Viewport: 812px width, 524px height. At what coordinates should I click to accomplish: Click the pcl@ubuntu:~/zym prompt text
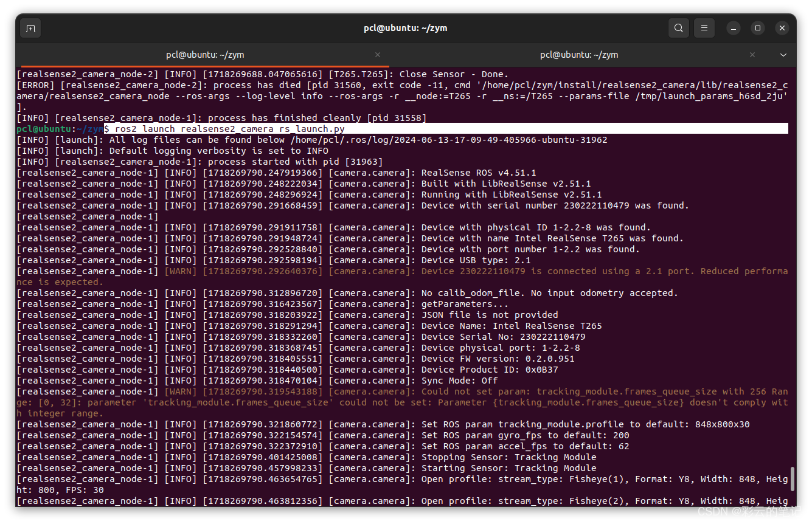pyautogui.click(x=60, y=129)
